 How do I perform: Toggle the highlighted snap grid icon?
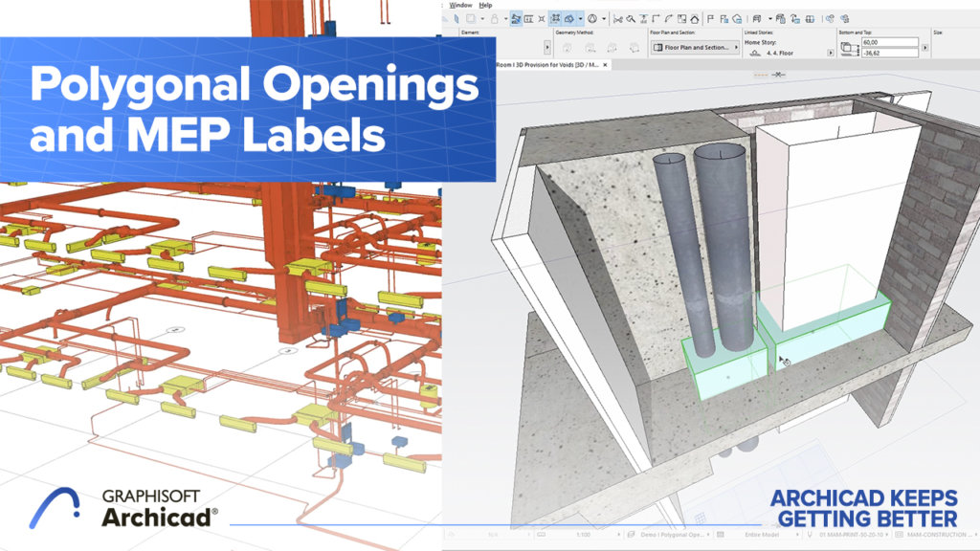[x=555, y=18]
